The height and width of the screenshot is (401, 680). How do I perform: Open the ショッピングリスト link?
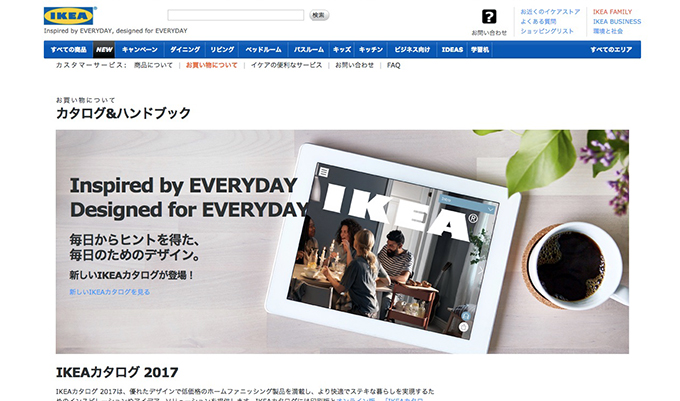pos(546,31)
